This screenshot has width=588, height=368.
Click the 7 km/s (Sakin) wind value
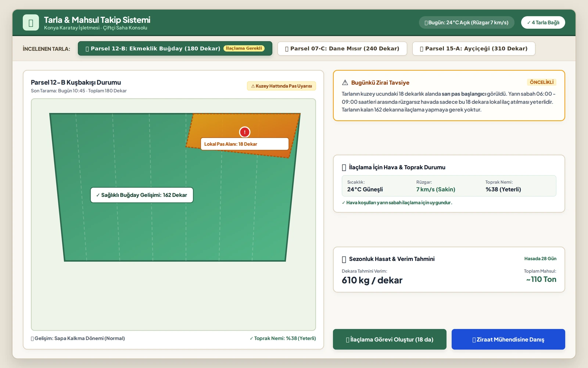pos(436,189)
